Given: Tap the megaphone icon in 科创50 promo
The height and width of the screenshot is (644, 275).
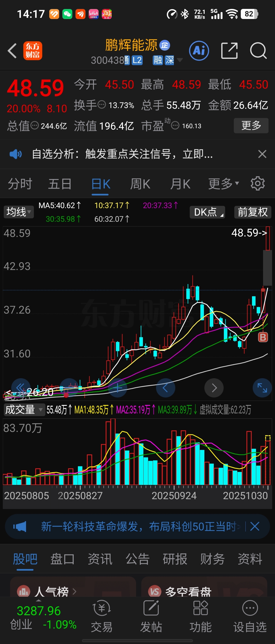Looking at the screenshot, I should click(x=20, y=527).
